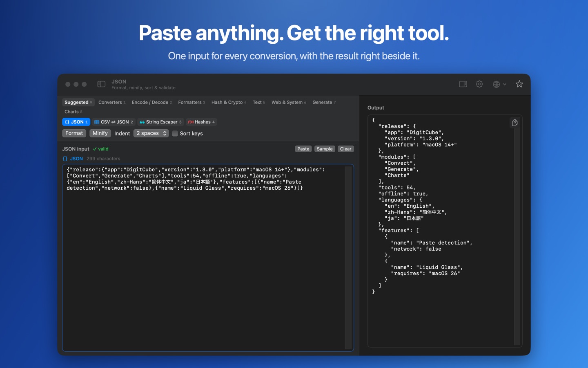Switch to the Formatters tab
The width and height of the screenshot is (588, 368).
[192, 102]
